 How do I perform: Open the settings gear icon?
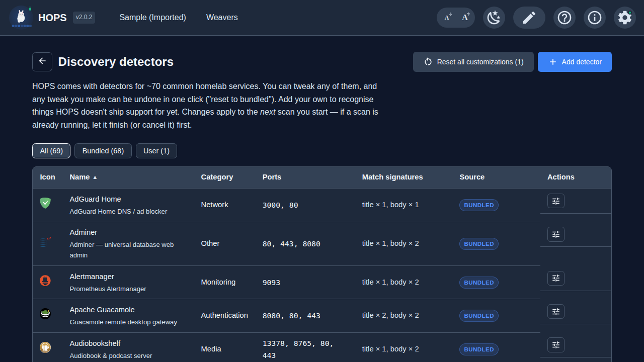tap(625, 18)
